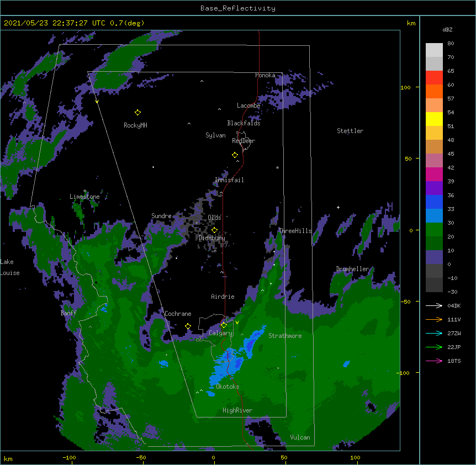Pick the light gray 80–70 dBZ swatch
The width and height of the screenshot is (476, 465).
434,50
